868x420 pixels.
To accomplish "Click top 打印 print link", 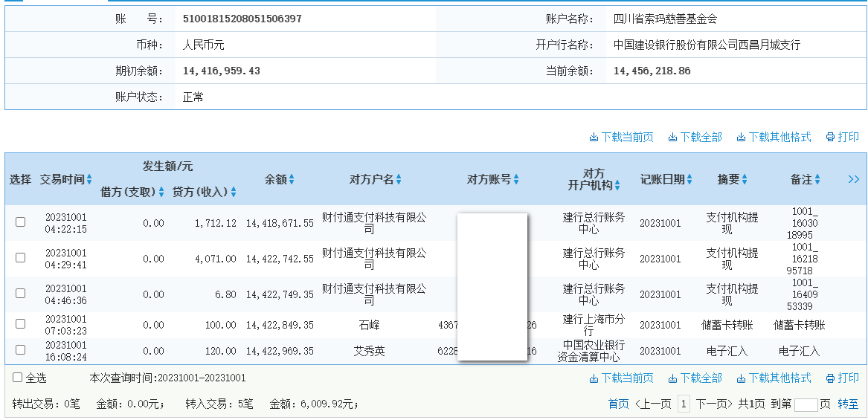I will [x=843, y=138].
